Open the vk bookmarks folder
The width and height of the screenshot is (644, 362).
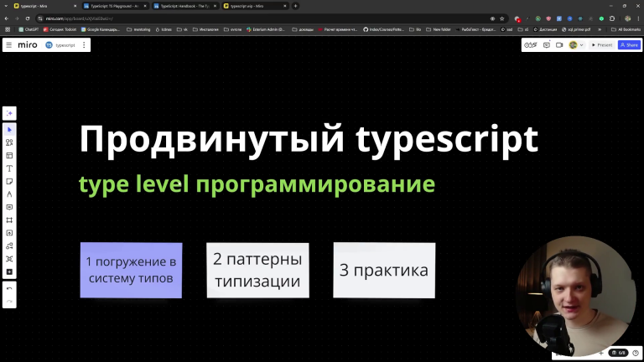[182, 29]
